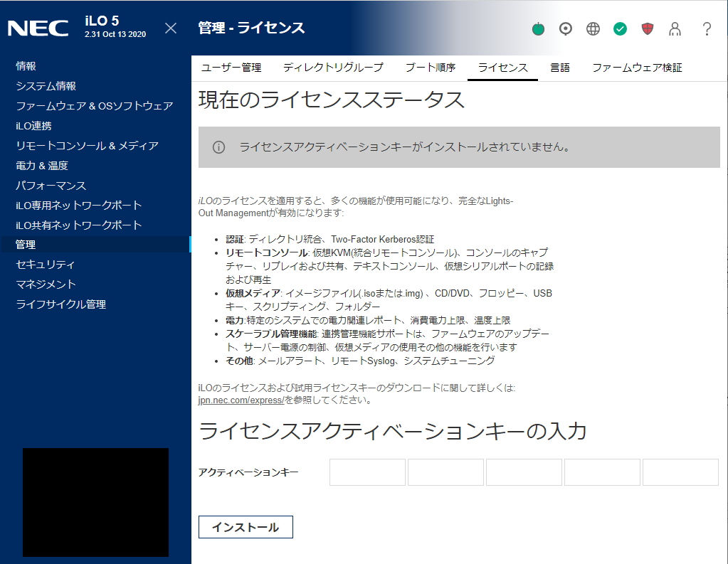Close the navigation menu with X icon

click(171, 28)
